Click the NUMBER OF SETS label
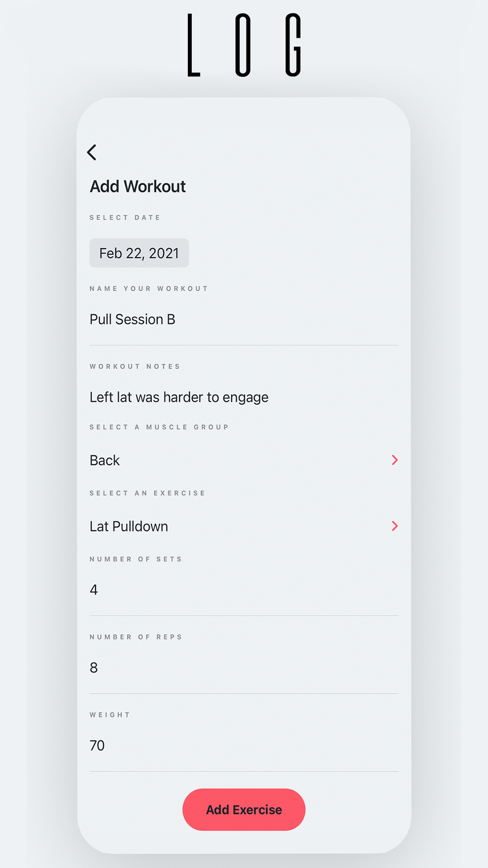 pyautogui.click(x=136, y=559)
